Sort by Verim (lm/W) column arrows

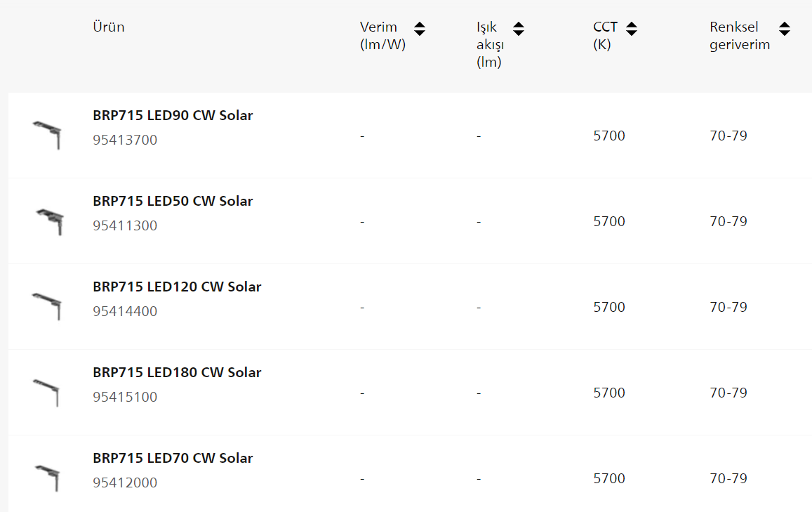pyautogui.click(x=420, y=29)
